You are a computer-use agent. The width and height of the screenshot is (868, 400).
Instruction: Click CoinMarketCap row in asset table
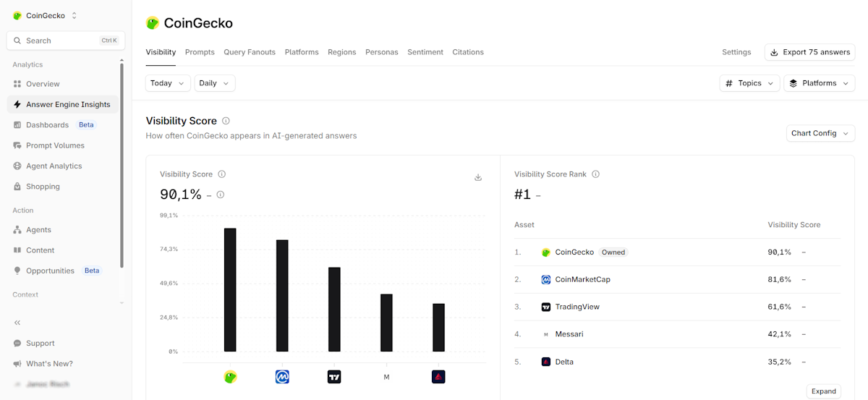(x=677, y=280)
